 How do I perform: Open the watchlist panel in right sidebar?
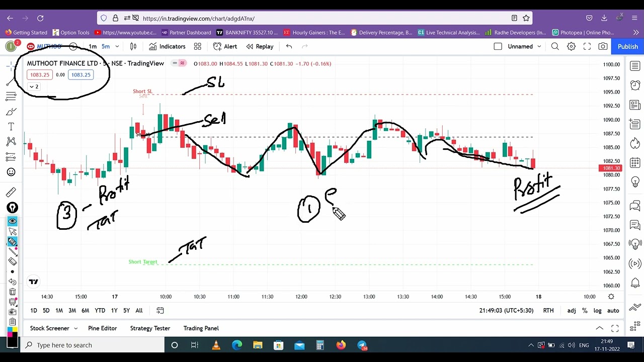635,66
